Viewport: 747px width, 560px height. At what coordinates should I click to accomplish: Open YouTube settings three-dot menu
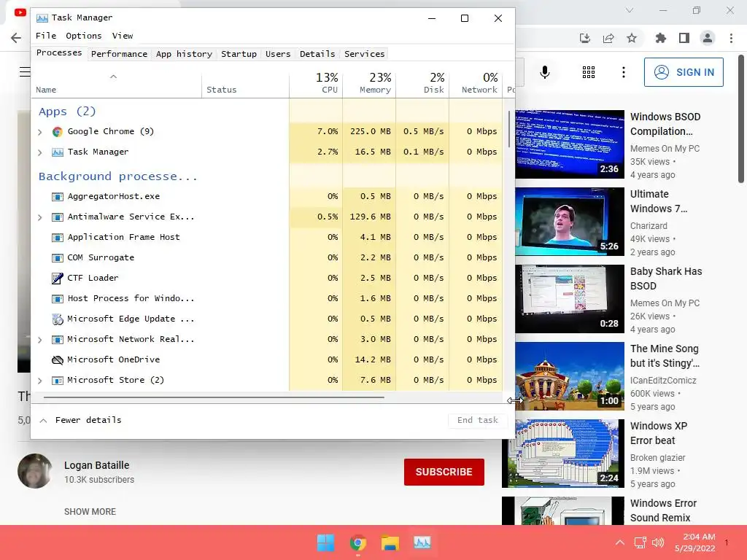[624, 72]
